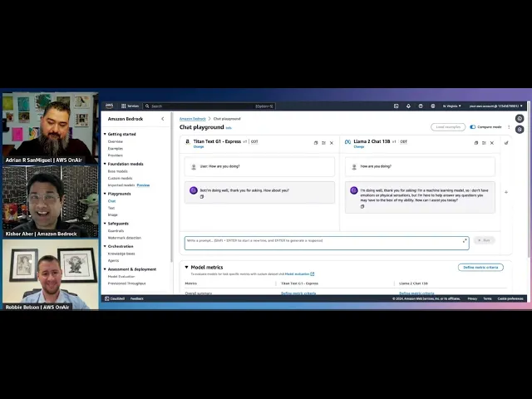
Task: Click the Amazon logo beside Titan Text
Action: 188,142
